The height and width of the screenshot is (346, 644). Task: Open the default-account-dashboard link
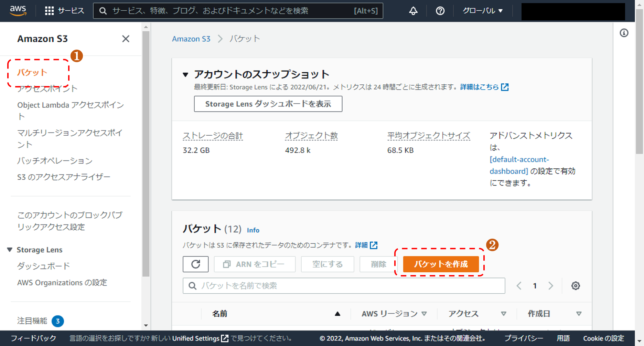point(519,165)
